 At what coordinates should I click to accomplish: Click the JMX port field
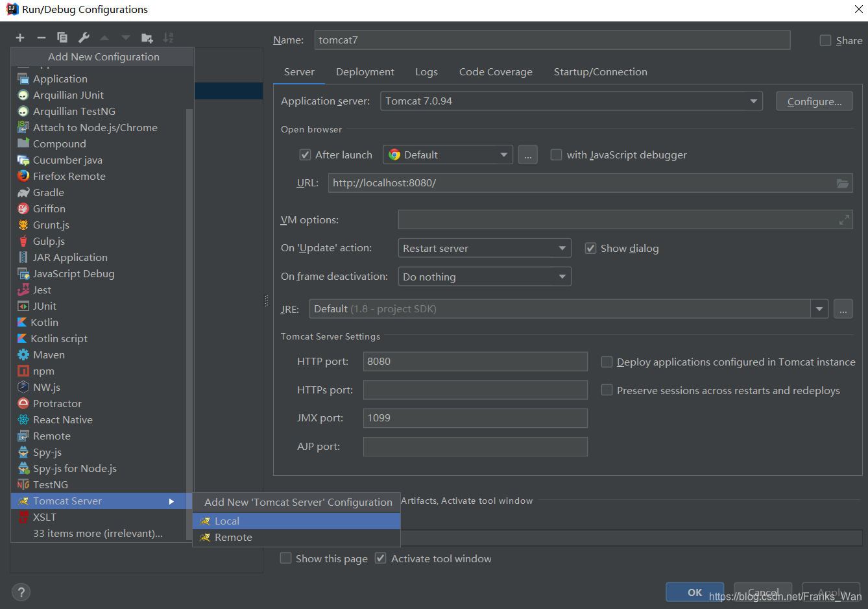[476, 418]
